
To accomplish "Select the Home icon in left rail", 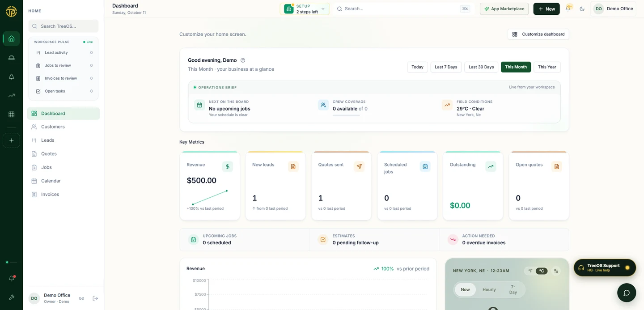I will click(12, 38).
